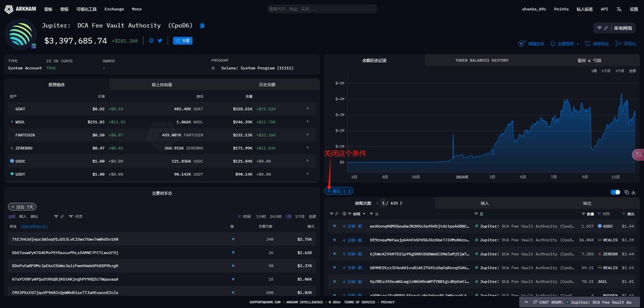
Task: Focus the top search field for tokens and addresses
Action: click(x=322, y=9)
